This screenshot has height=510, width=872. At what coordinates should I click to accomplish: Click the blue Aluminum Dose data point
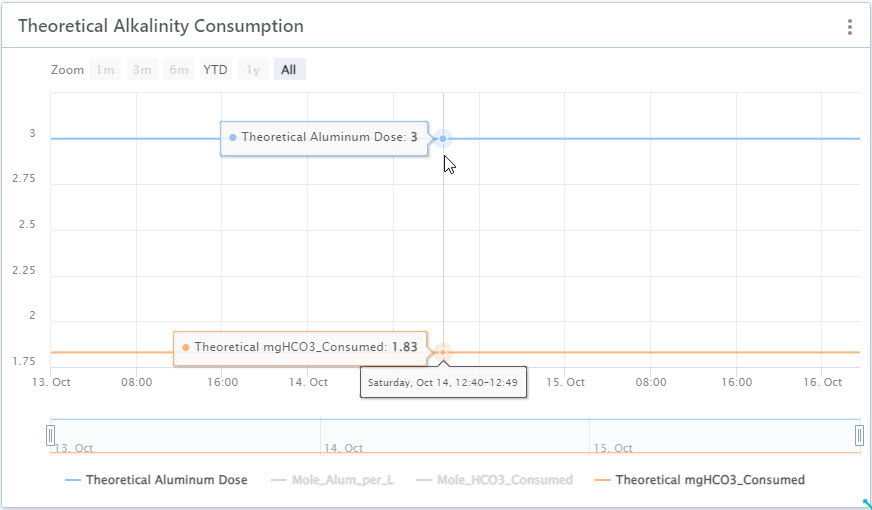point(443,138)
